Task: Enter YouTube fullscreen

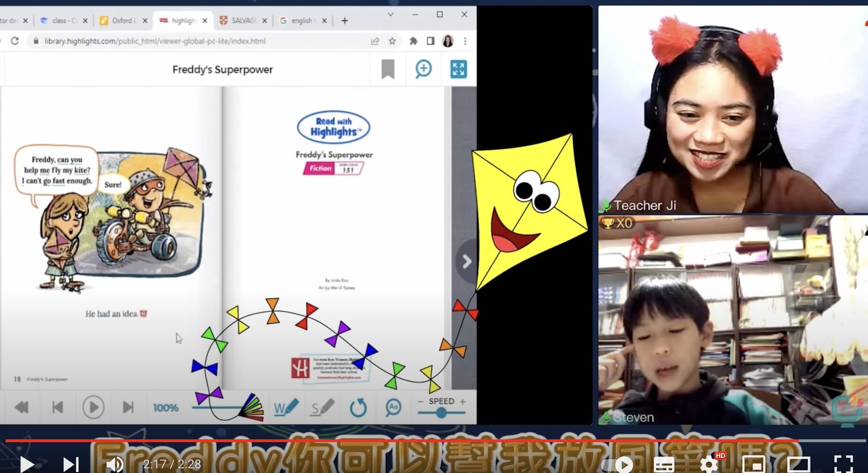Action: coord(843,464)
